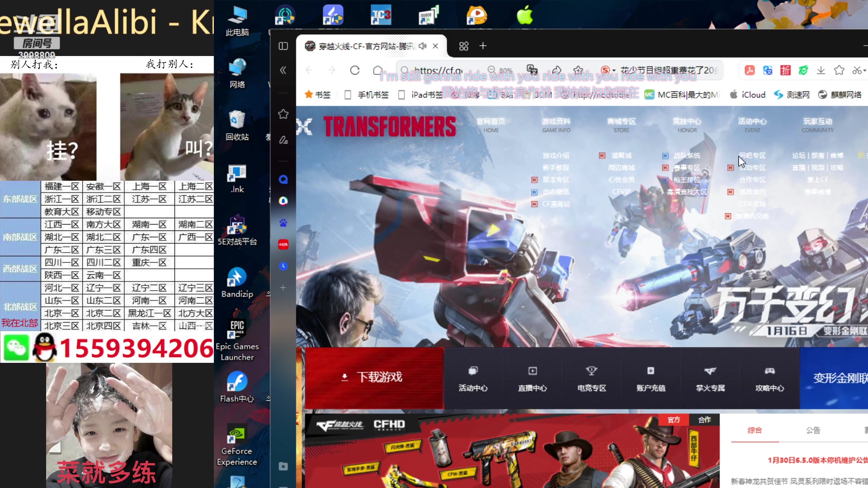Viewport: 868px width, 488px height.
Task: Toggle the browser sidebar panel icon
Action: (283, 46)
